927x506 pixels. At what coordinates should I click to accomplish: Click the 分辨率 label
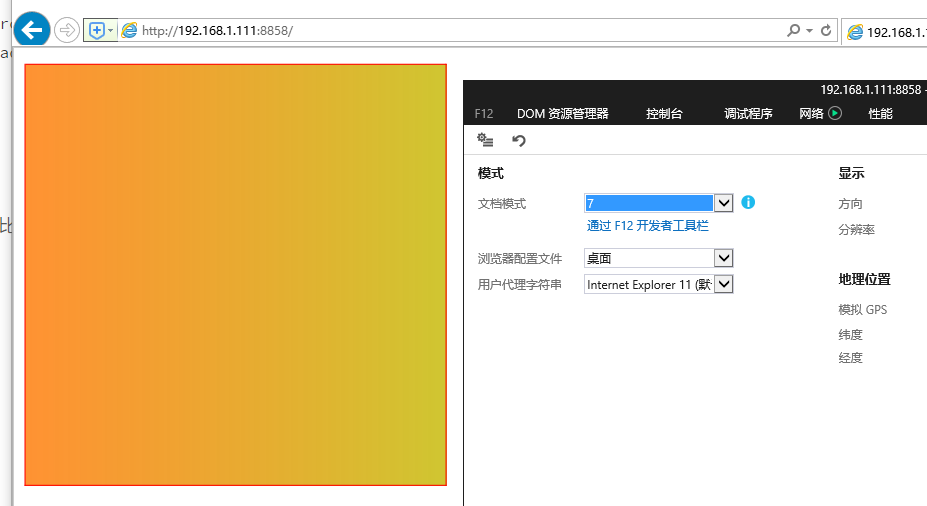coord(856,229)
